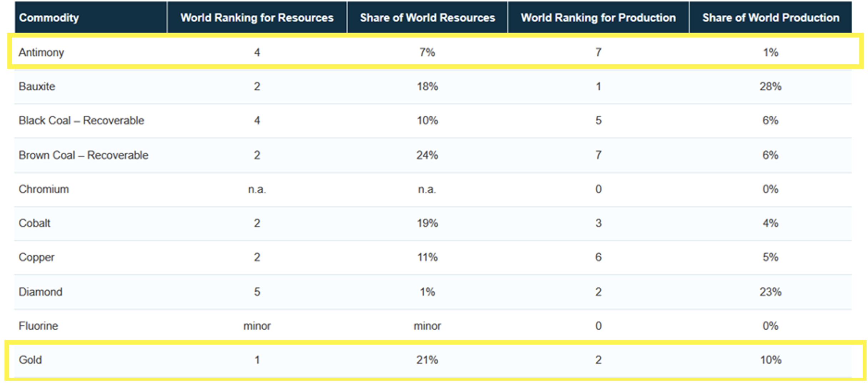Screen dimensions: 868x385
Task: Select the Chromium commodity cell
Action: tap(44, 189)
